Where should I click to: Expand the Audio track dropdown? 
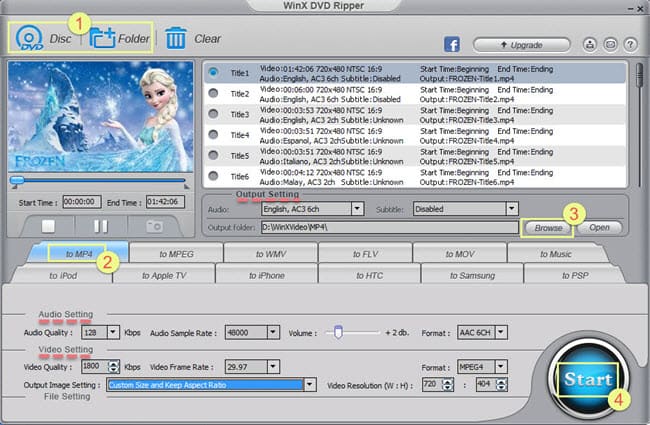coord(357,209)
